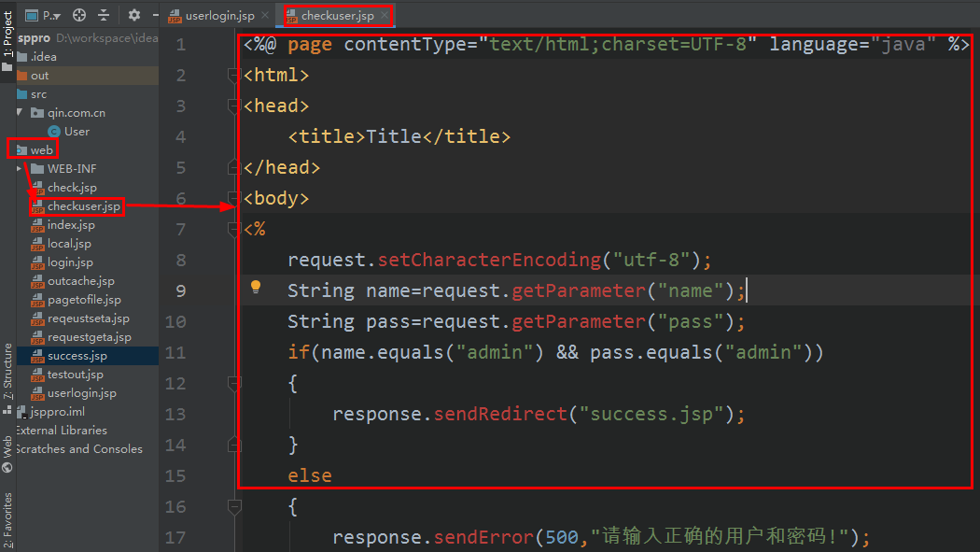The width and height of the screenshot is (980, 552).
Task: Click the setCharacterEncoding method call
Action: [489, 260]
